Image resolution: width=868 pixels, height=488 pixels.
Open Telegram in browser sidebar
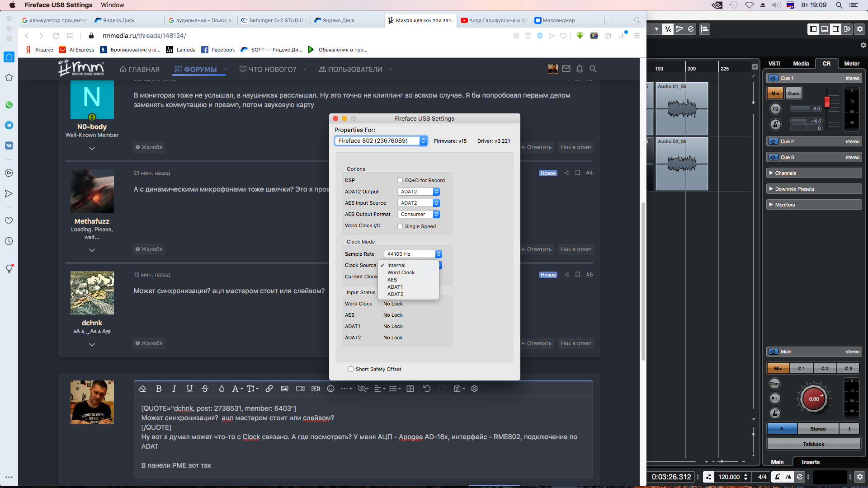pyautogui.click(x=9, y=125)
